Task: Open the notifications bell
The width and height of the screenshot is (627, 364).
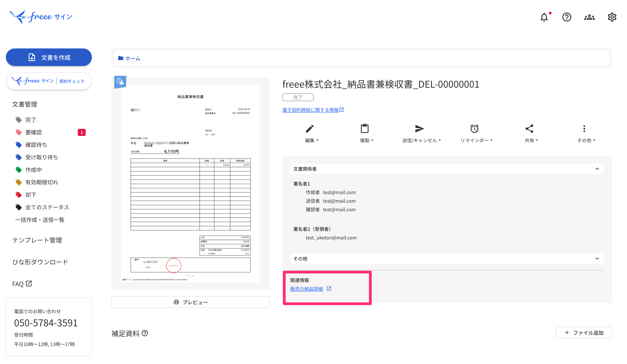Action: coord(544,17)
